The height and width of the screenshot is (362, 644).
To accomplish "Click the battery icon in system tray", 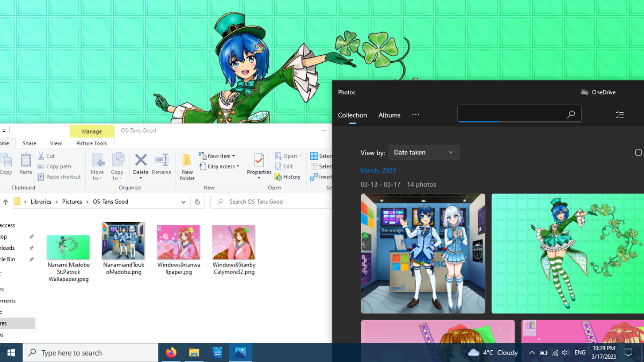I will coord(544,353).
